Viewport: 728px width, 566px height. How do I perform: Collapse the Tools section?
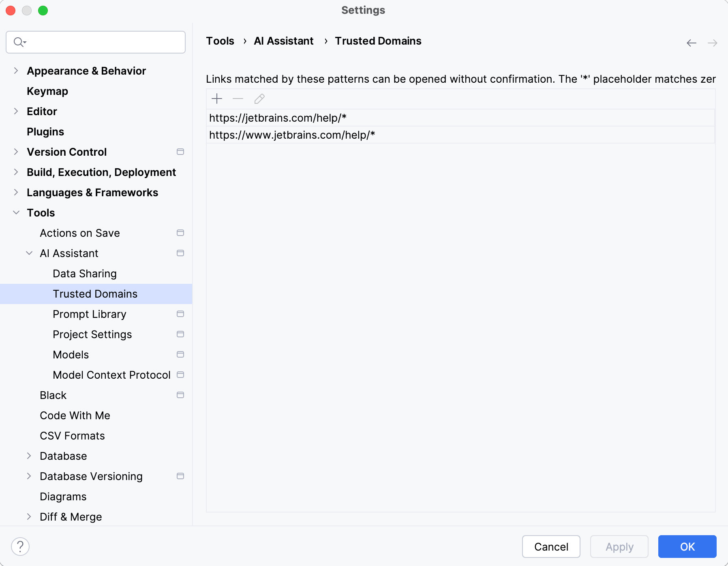tap(16, 212)
